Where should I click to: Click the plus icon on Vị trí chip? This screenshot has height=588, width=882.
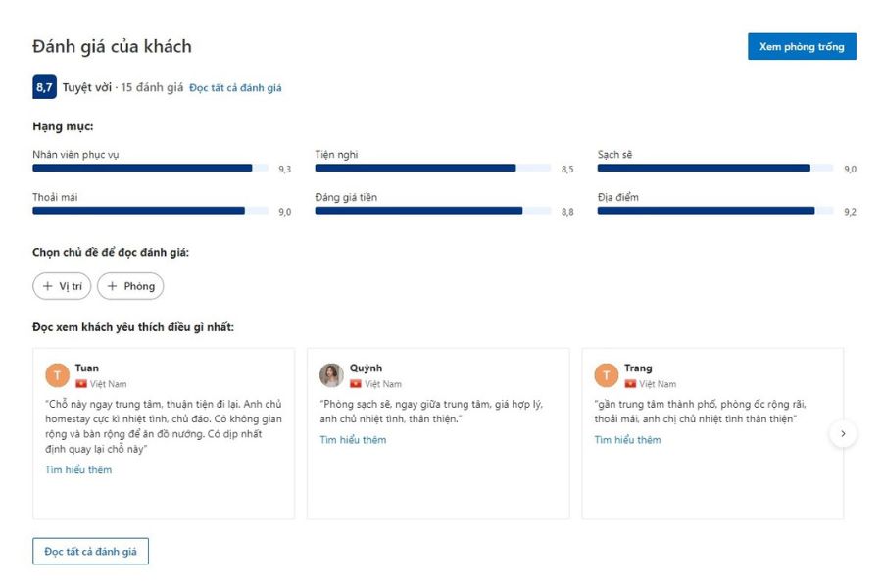click(x=48, y=286)
